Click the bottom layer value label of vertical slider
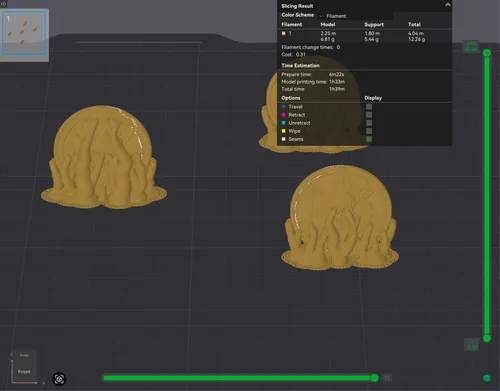Screen dimensions: 500x391 pos(472,345)
